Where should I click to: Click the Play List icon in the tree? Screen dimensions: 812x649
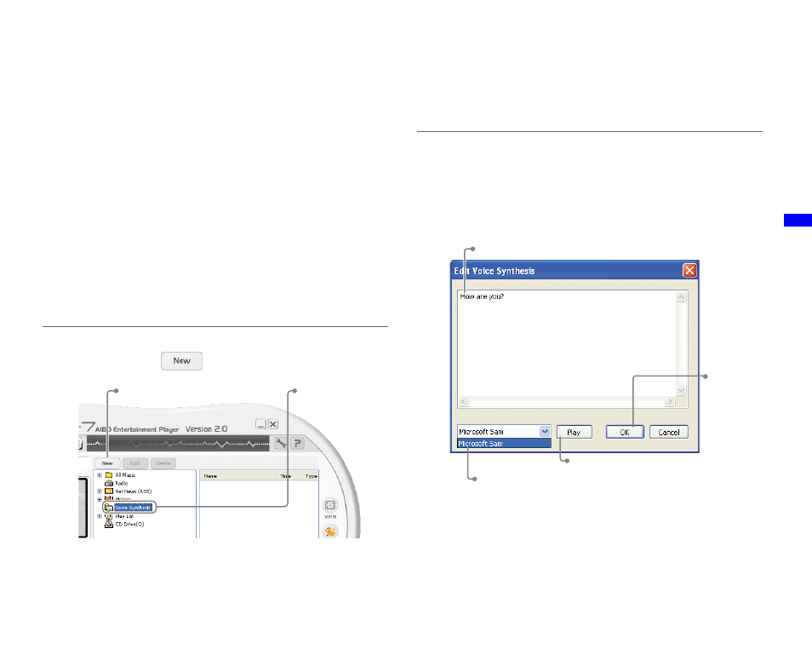tap(109, 516)
